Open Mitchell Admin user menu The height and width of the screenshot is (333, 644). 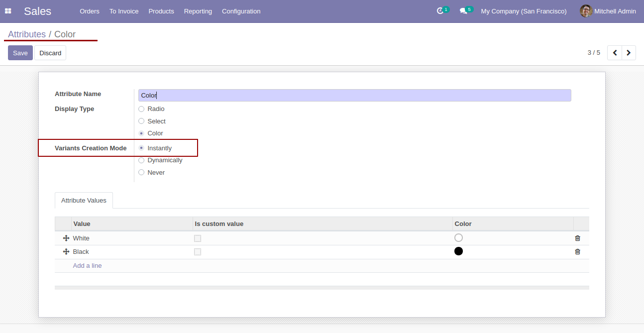pos(608,11)
